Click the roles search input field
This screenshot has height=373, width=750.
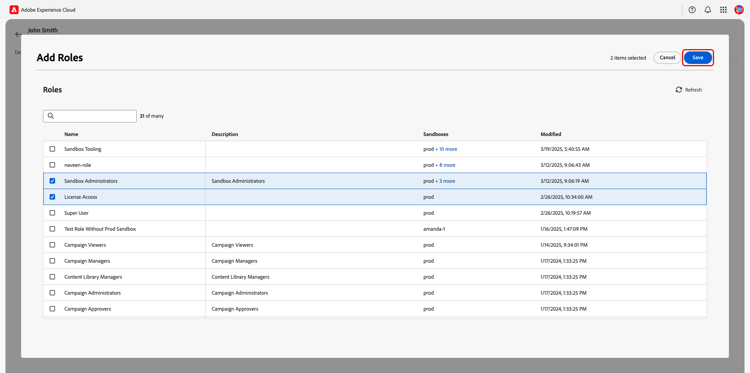point(90,116)
